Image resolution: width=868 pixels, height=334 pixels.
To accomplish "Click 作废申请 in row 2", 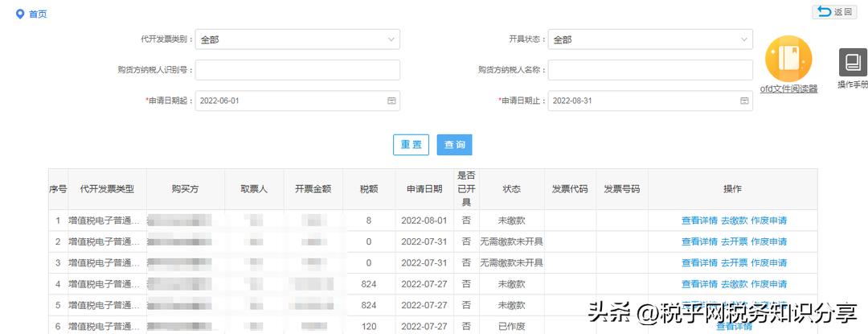I will pyautogui.click(x=768, y=241).
